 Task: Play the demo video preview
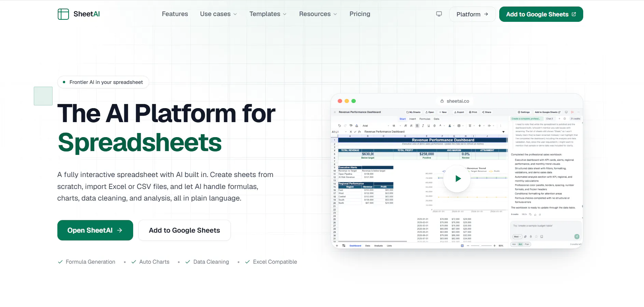pyautogui.click(x=457, y=178)
